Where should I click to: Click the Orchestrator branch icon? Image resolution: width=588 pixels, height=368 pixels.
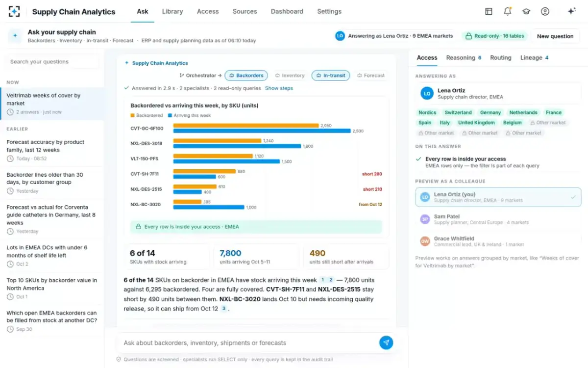click(x=182, y=76)
